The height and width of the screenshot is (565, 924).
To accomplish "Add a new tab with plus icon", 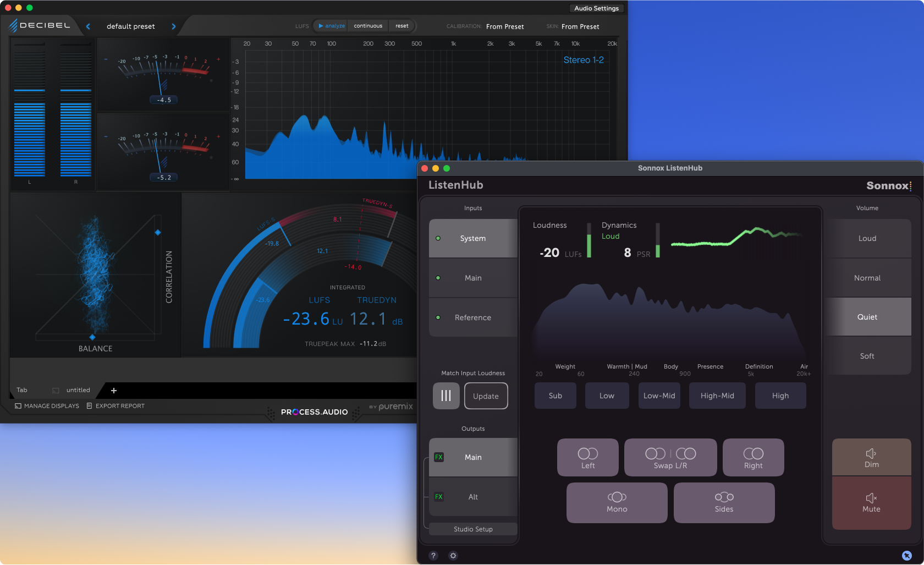I will pos(114,391).
